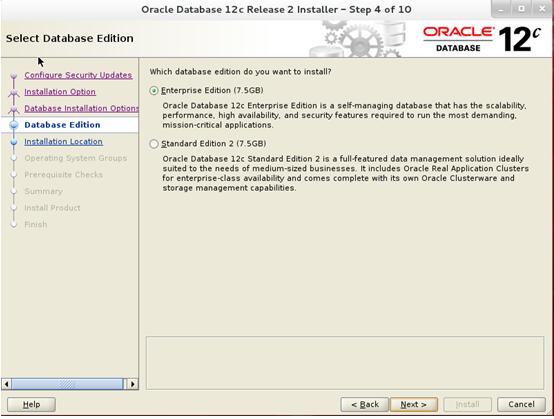Image resolution: width=554 pixels, height=419 pixels.
Task: Open Database Installation Options step
Action: click(x=81, y=108)
